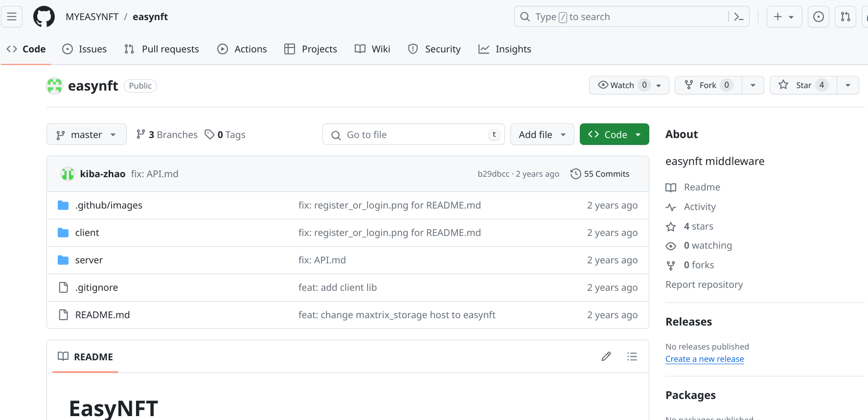The height and width of the screenshot is (420, 868).
Task: Click the fork icon beside 0 forks
Action: pyautogui.click(x=671, y=265)
